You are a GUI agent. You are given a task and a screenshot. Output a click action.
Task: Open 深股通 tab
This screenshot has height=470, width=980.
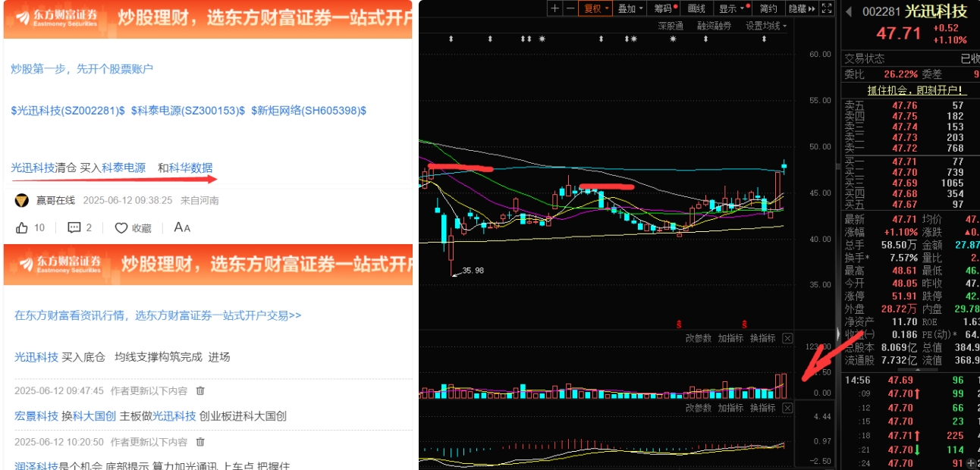click(671, 26)
